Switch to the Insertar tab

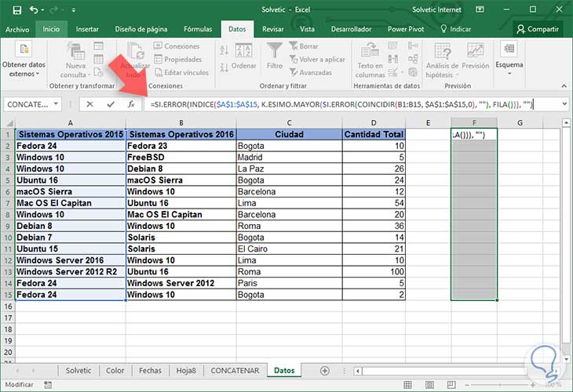(x=87, y=29)
